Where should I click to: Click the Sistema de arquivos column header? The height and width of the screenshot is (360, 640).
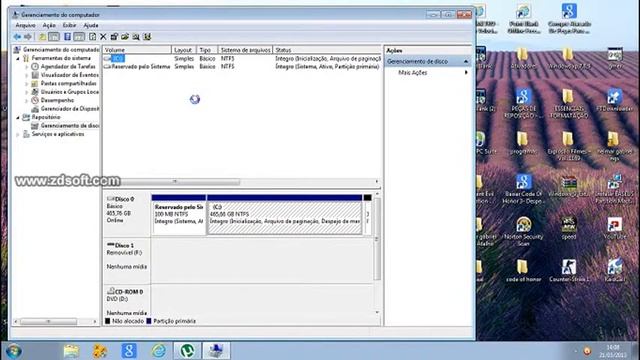(245, 50)
